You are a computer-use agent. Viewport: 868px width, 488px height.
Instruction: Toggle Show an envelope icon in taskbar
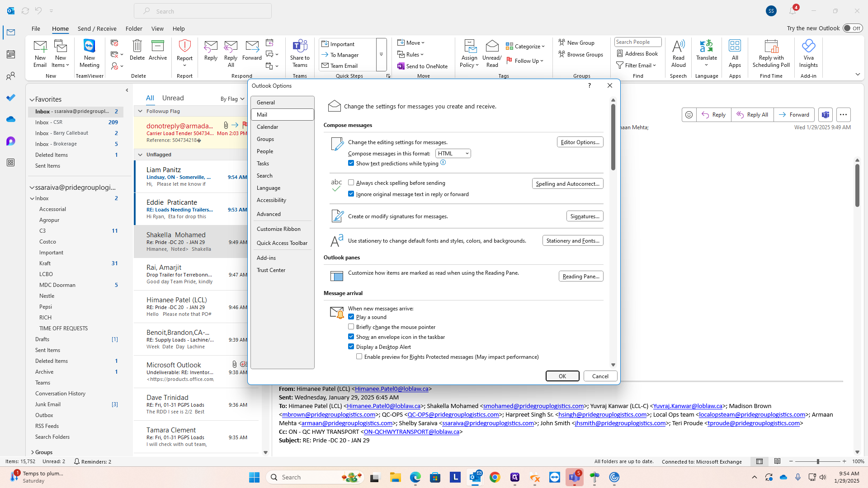tap(351, 337)
